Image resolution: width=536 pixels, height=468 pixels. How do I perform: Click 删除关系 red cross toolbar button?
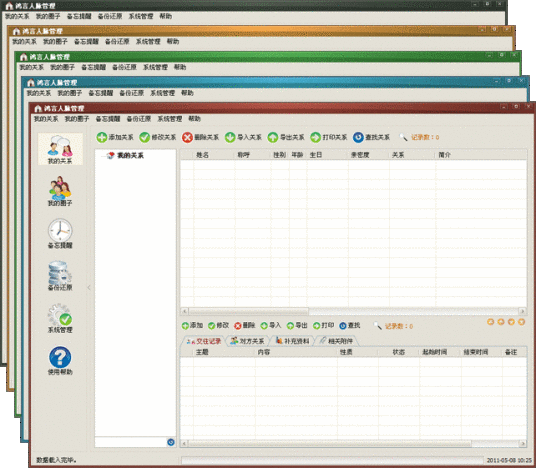pos(200,137)
